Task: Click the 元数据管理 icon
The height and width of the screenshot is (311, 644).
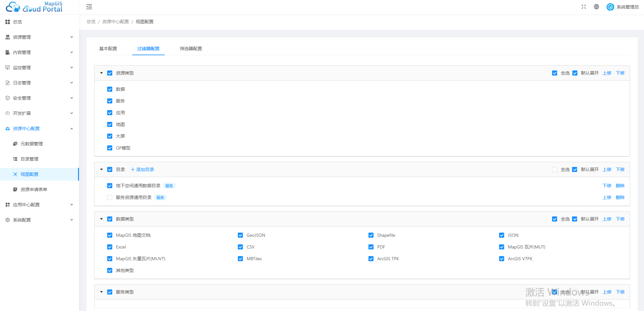Action: tap(15, 144)
